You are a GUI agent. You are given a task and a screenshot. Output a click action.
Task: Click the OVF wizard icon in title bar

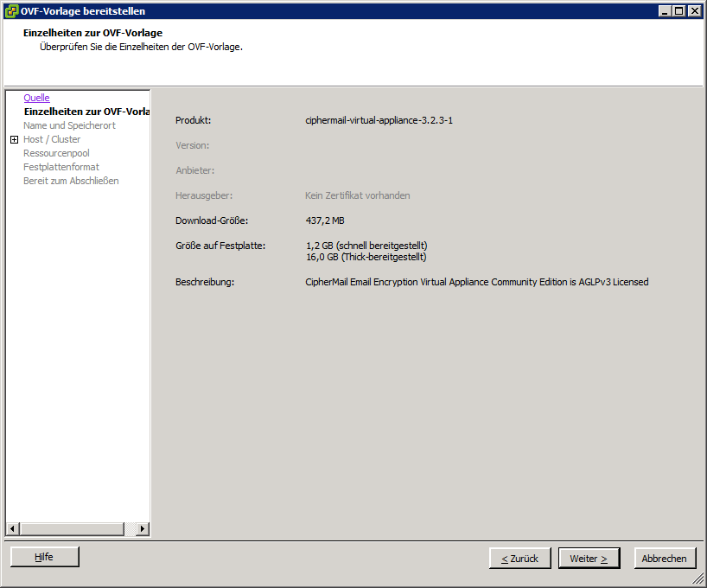pos(11,11)
